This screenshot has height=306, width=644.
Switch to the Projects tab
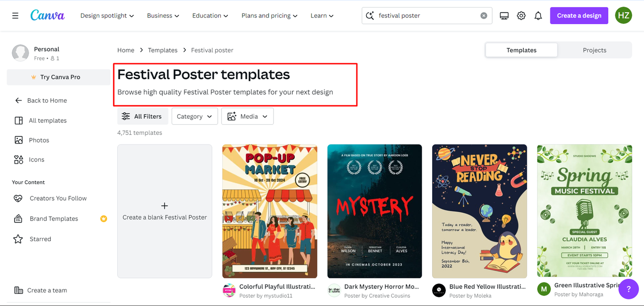594,50
